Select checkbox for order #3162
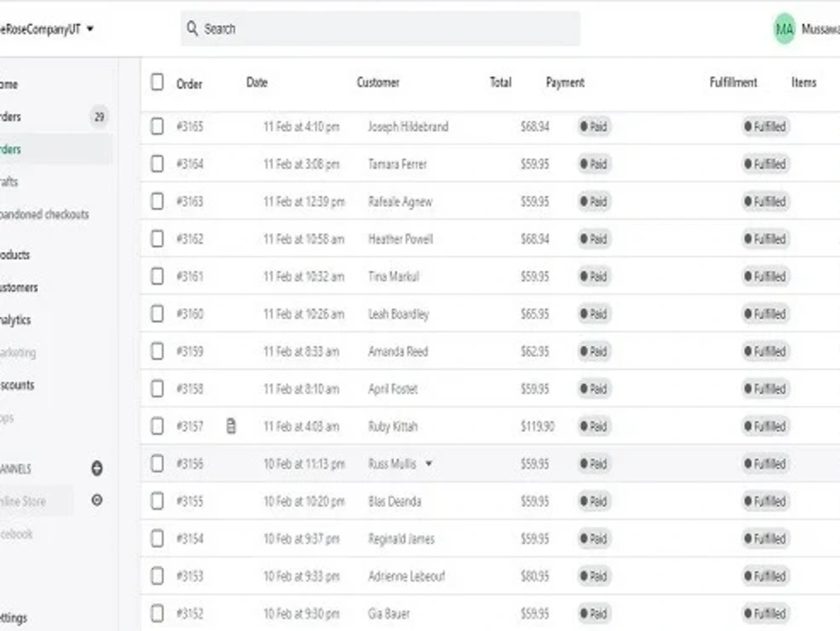Viewport: 840px width, 631px height. [157, 239]
